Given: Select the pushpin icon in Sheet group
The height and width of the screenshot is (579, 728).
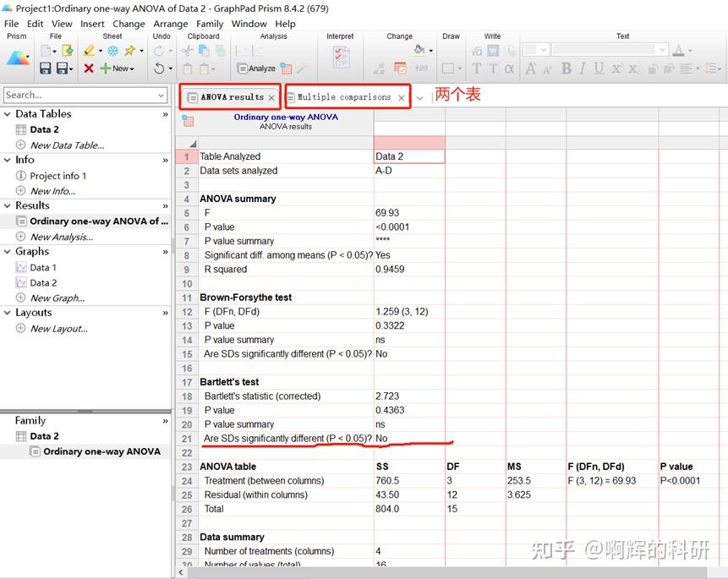Looking at the screenshot, I should [x=129, y=52].
